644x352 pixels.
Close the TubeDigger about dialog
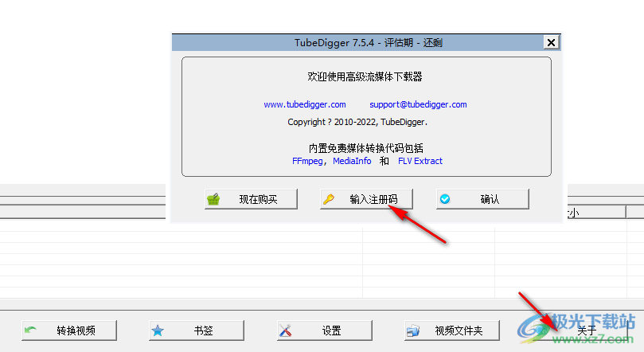[551, 42]
